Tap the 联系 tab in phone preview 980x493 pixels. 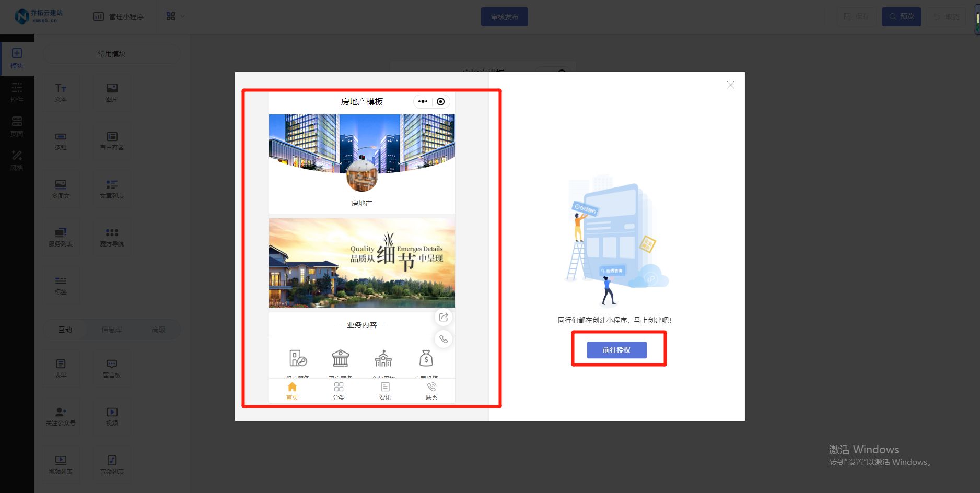pyautogui.click(x=431, y=390)
